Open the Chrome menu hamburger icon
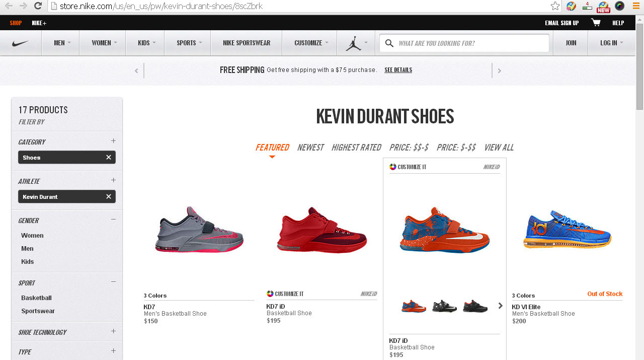This screenshot has width=644, height=360. click(636, 6)
